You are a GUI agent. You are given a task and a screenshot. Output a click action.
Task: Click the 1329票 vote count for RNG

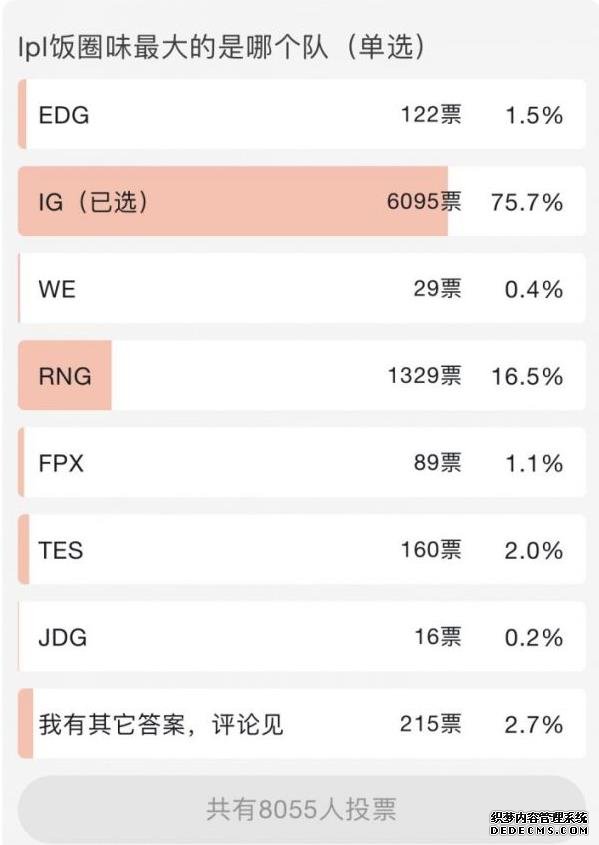(424, 376)
